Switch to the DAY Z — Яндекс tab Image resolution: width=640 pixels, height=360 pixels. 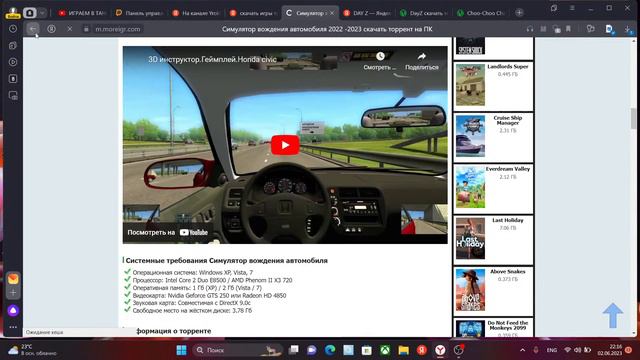pos(367,13)
